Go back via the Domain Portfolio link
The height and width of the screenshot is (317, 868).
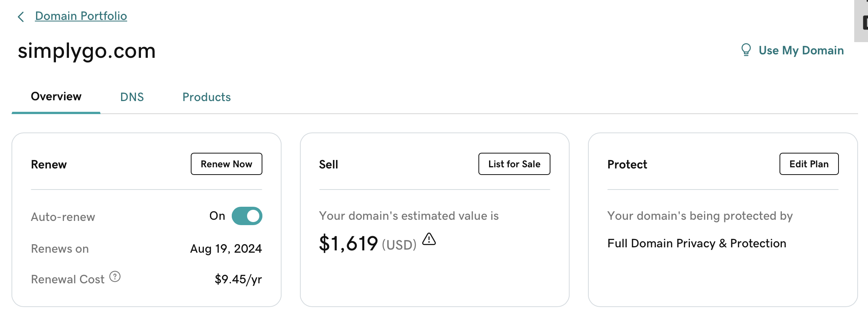(81, 16)
